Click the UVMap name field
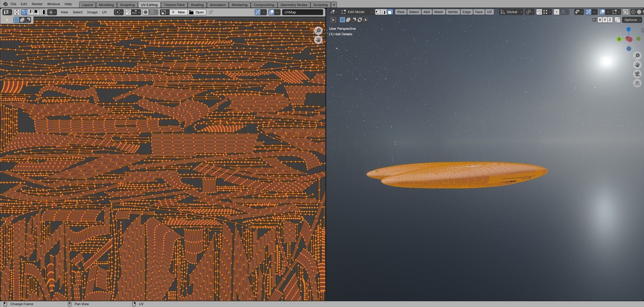The image size is (644, 307). 303,12
